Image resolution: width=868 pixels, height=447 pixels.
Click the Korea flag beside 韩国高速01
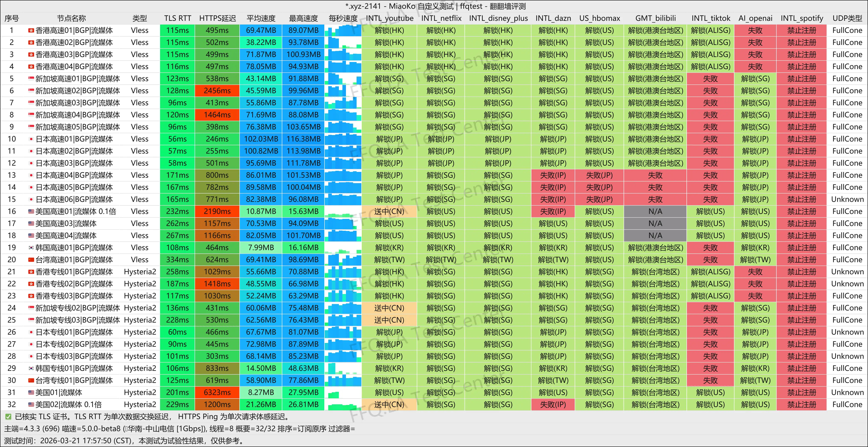(31, 248)
